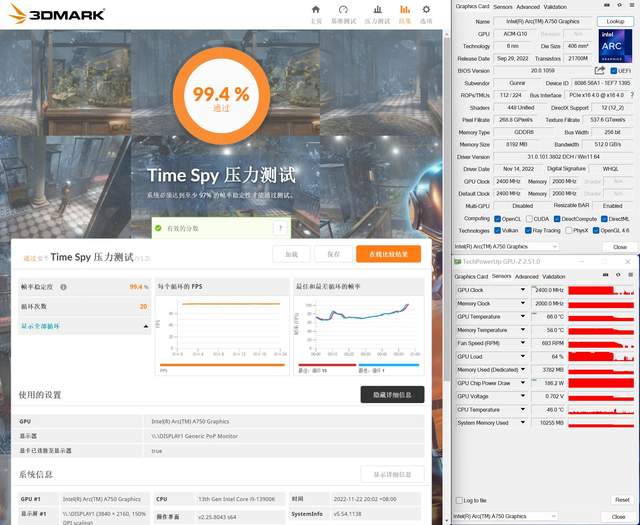Toggle the OpenCL checkbox
640x525 pixels.
point(497,219)
